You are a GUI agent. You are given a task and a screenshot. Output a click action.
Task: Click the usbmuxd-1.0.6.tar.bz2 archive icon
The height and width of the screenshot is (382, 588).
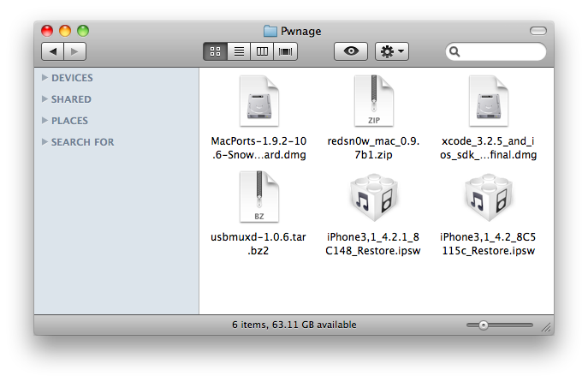258,198
